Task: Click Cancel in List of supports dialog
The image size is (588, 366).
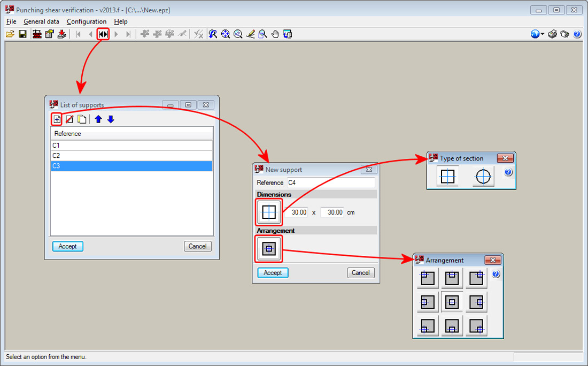Action: click(198, 246)
